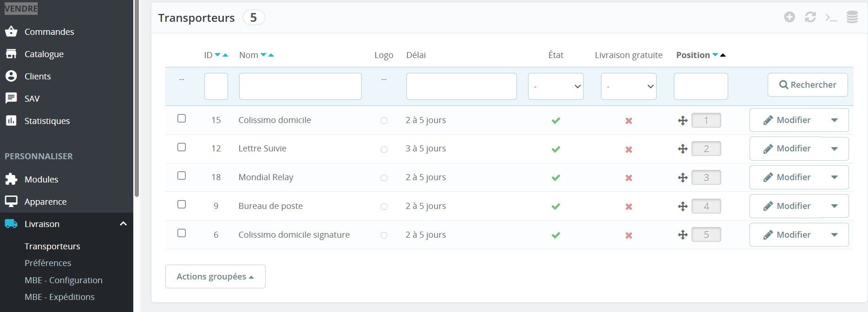The height and width of the screenshot is (312, 868).
Task: Select Transporteurs submenu item
Action: click(x=52, y=246)
